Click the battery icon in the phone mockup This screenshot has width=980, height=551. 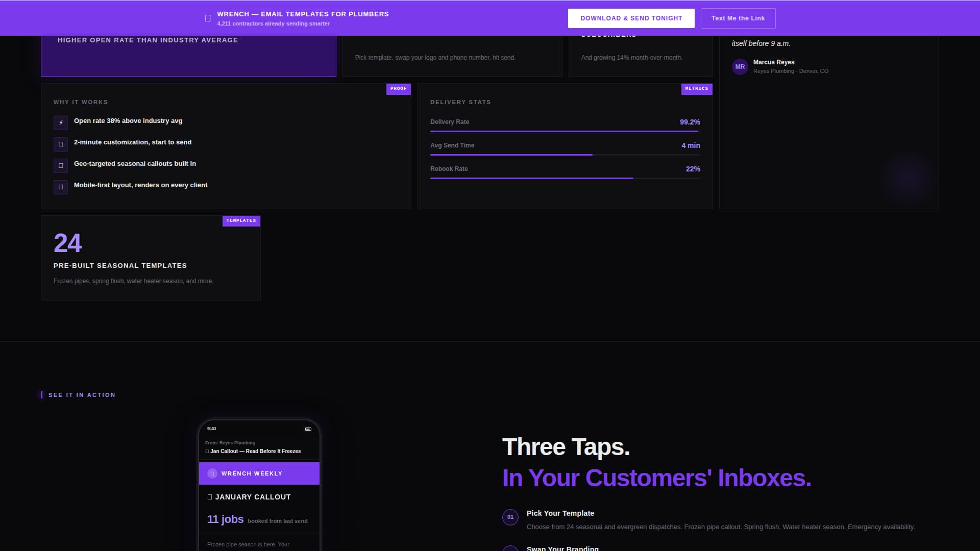(x=308, y=429)
